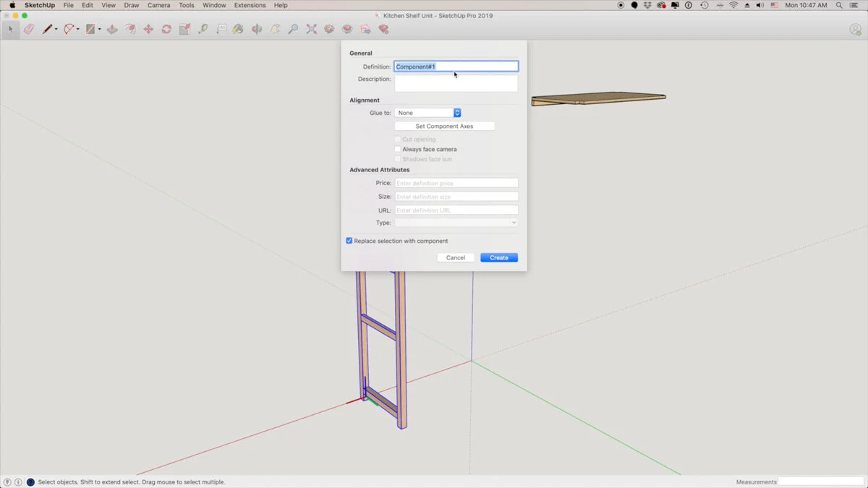Select the Tape Measure tool
The width and height of the screenshot is (868, 488).
coord(203,30)
